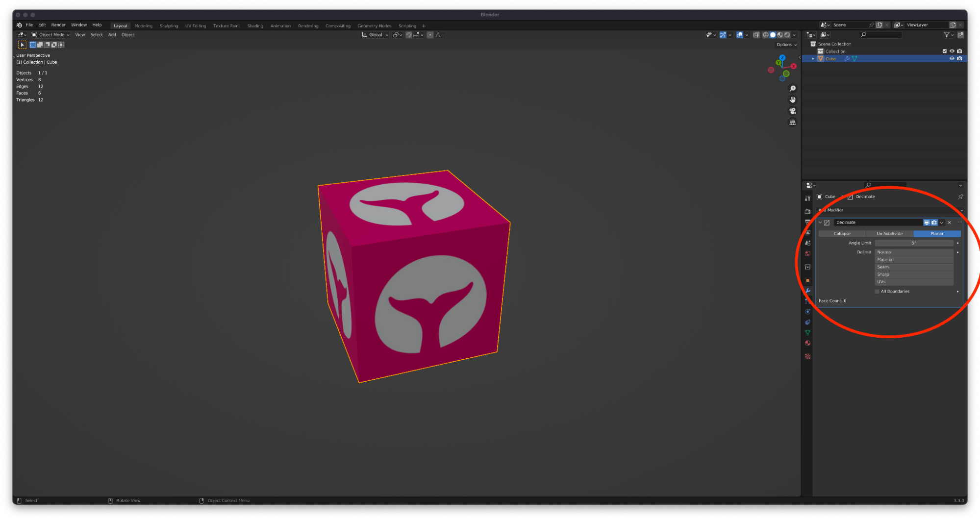
Task: Open the Tool properties tab
Action: coord(807,198)
